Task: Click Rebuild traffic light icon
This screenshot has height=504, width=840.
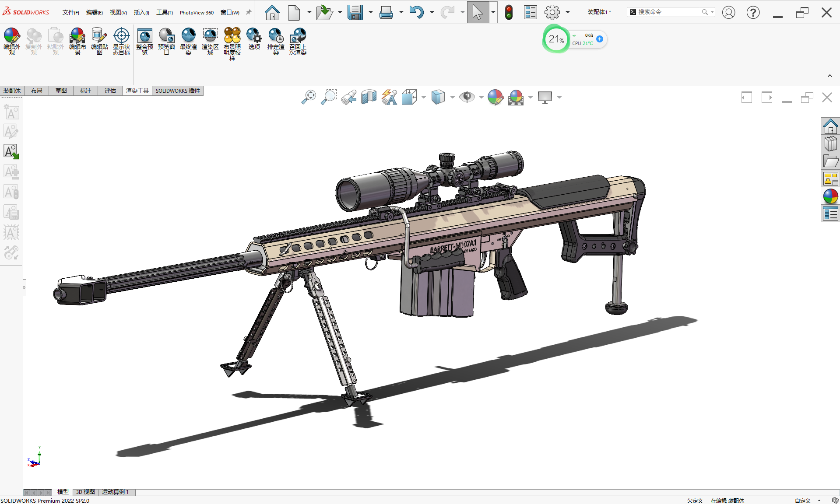Action: 509,12
